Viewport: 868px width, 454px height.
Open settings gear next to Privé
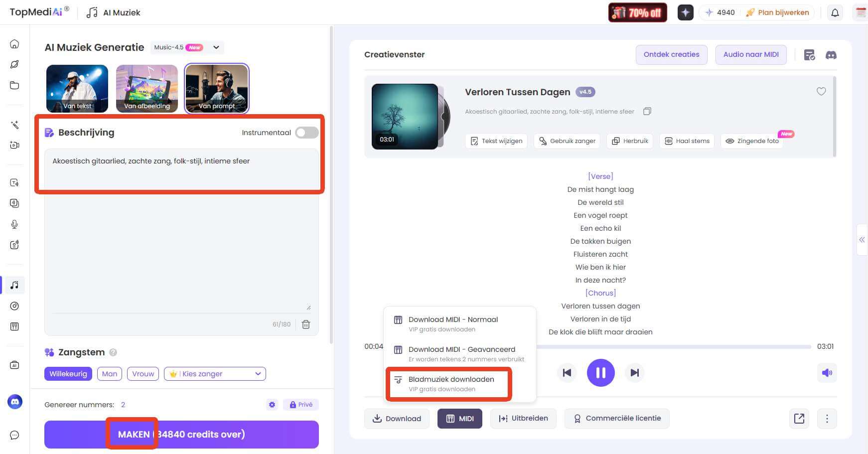(x=272, y=405)
